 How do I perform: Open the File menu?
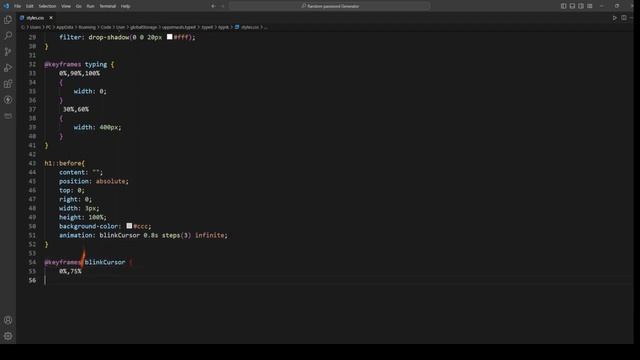18,6
